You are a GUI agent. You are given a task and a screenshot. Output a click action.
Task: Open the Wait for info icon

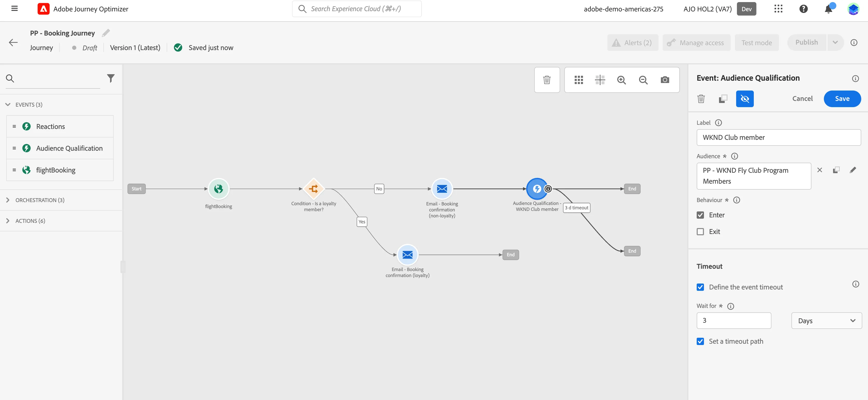point(730,306)
